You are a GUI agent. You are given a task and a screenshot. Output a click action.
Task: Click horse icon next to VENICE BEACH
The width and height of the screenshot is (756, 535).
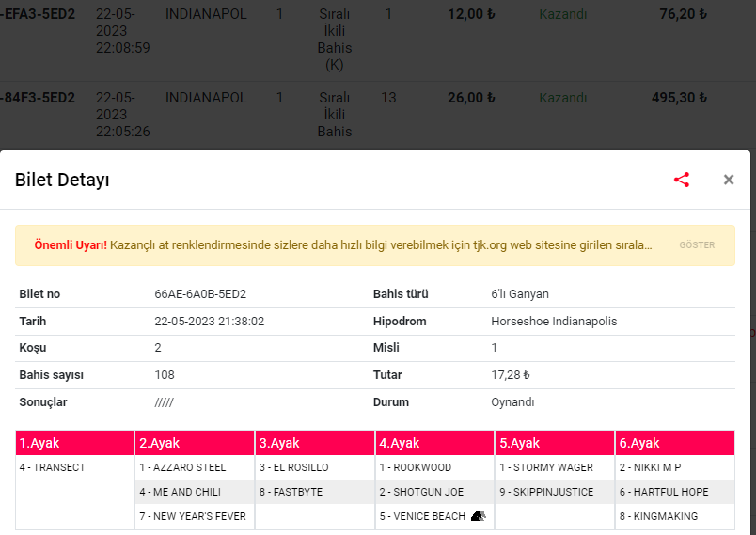pos(478,516)
